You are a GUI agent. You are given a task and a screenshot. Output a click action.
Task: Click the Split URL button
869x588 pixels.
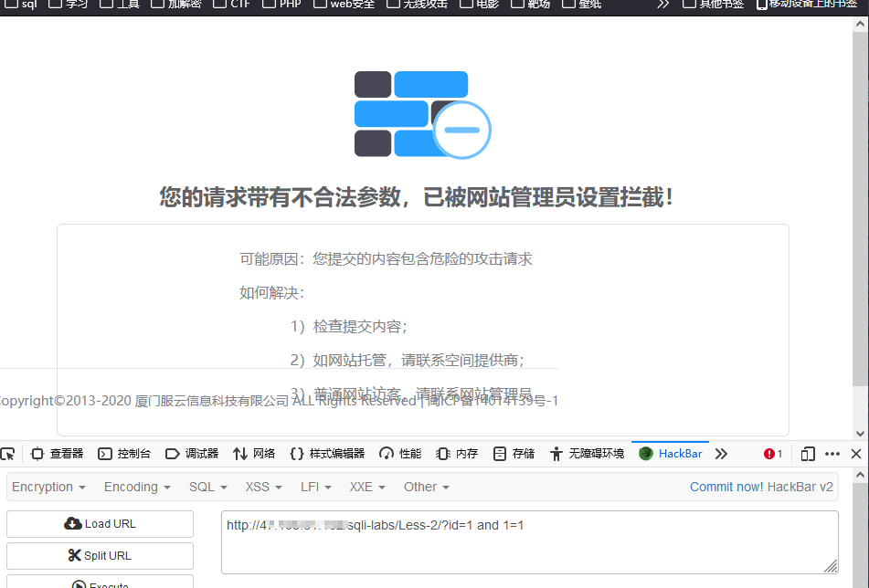coord(100,555)
